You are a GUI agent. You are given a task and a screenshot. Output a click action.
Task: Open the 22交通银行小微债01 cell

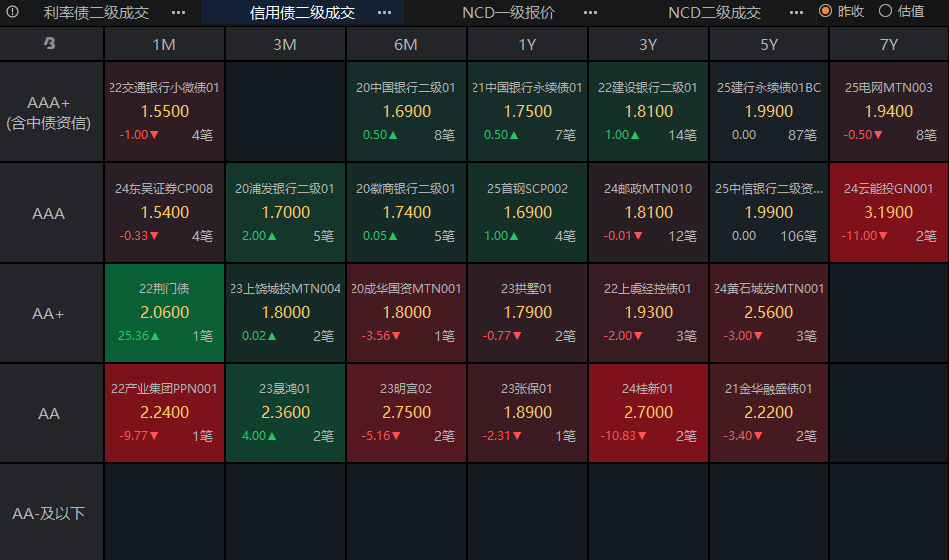pyautogui.click(x=164, y=111)
